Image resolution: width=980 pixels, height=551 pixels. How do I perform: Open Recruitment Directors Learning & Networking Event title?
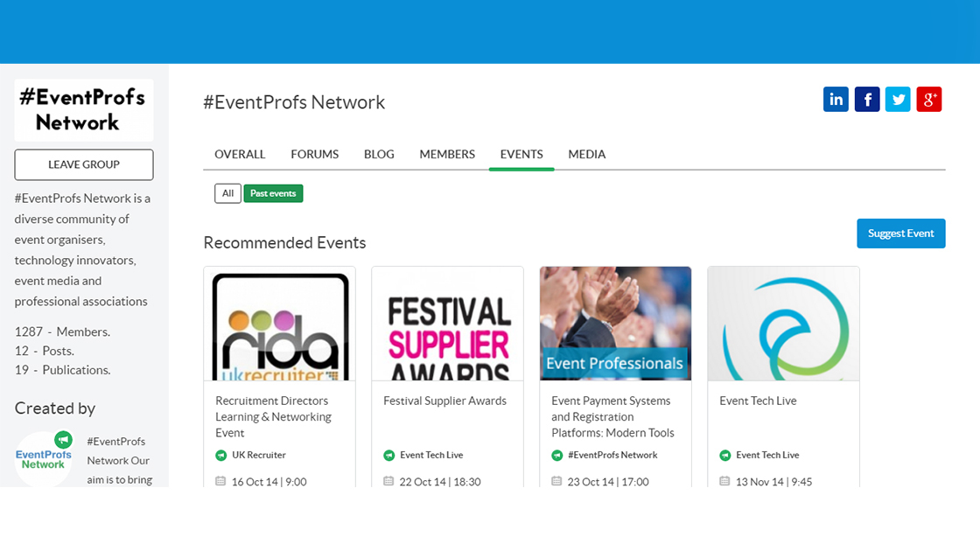click(x=273, y=416)
